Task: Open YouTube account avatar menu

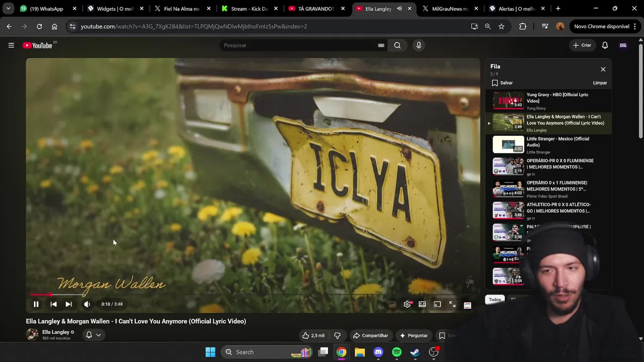Action: pos(623,45)
